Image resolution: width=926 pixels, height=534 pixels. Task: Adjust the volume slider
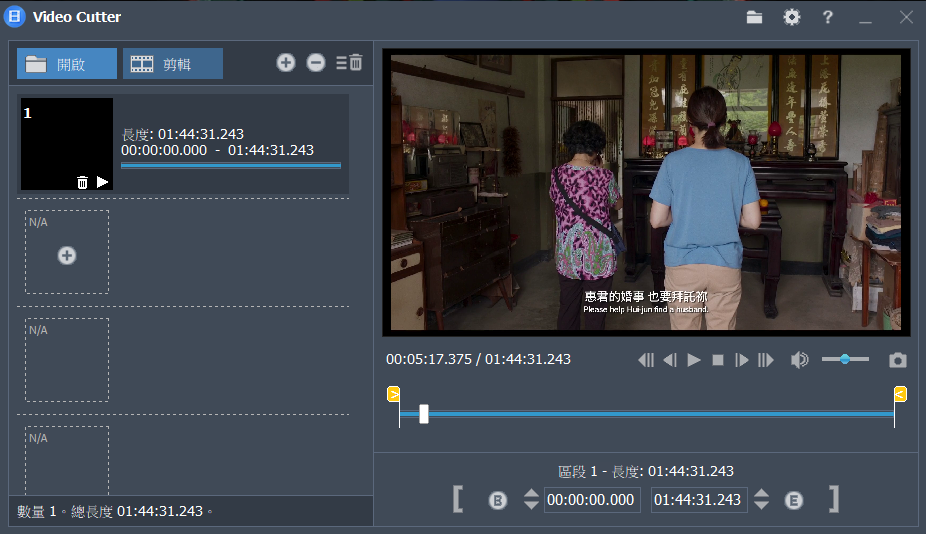coord(845,359)
